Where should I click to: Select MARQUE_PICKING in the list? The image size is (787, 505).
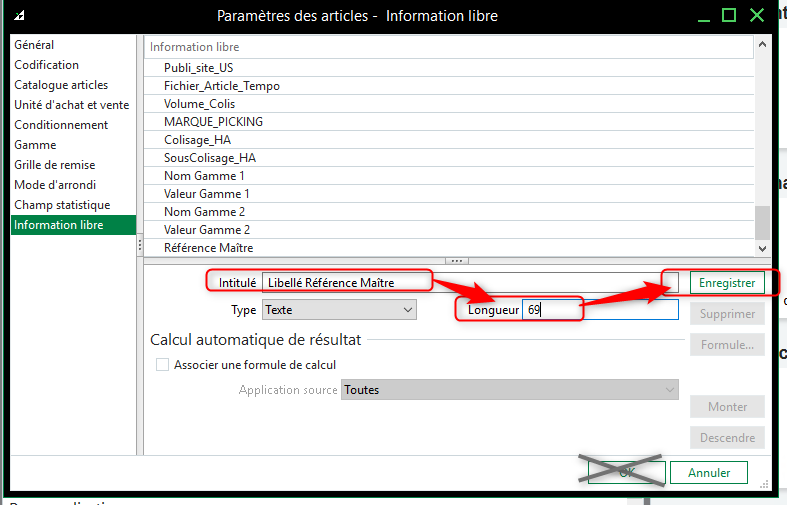(x=449, y=122)
